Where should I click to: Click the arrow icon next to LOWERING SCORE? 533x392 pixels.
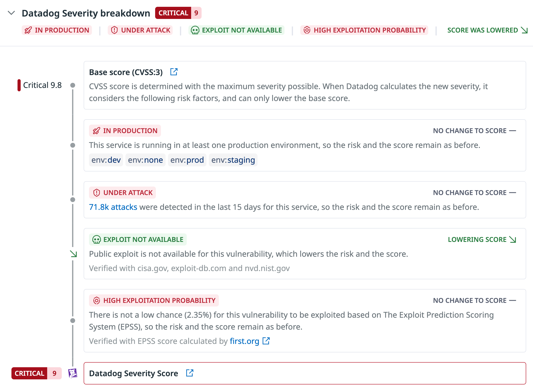(x=513, y=239)
